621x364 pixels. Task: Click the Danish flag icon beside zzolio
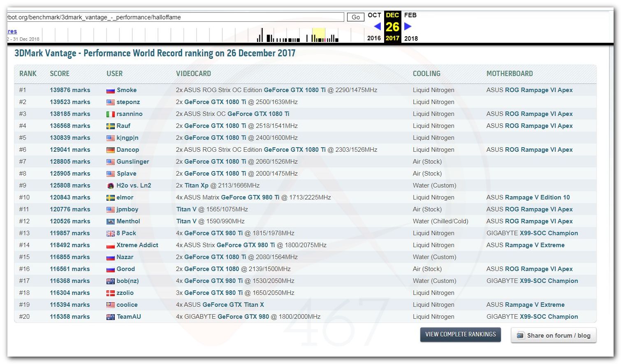click(x=110, y=293)
